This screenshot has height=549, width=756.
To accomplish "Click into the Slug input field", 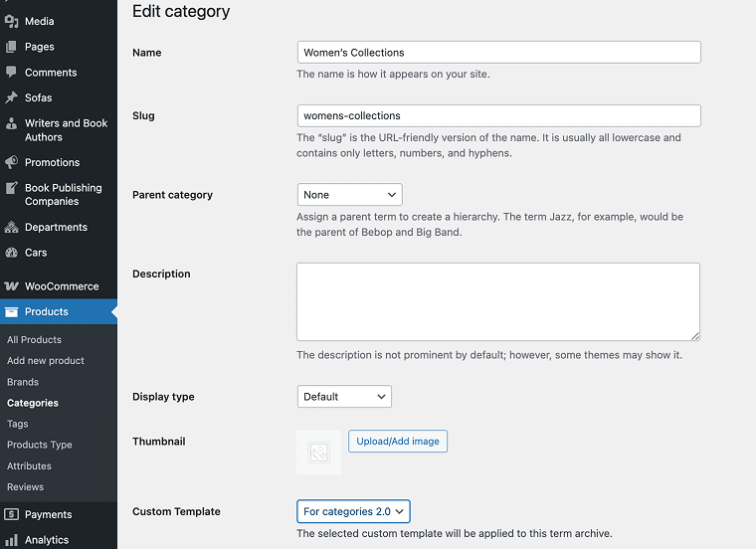I will click(499, 115).
